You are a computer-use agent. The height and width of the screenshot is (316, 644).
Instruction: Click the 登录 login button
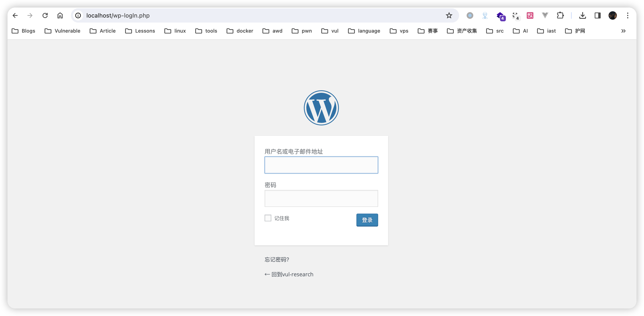pyautogui.click(x=367, y=220)
